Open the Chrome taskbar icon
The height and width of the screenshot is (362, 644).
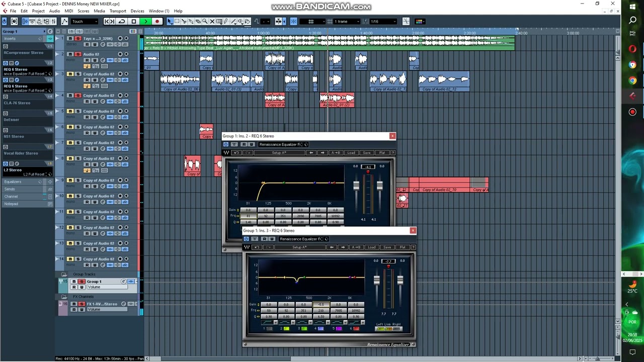coord(632,80)
